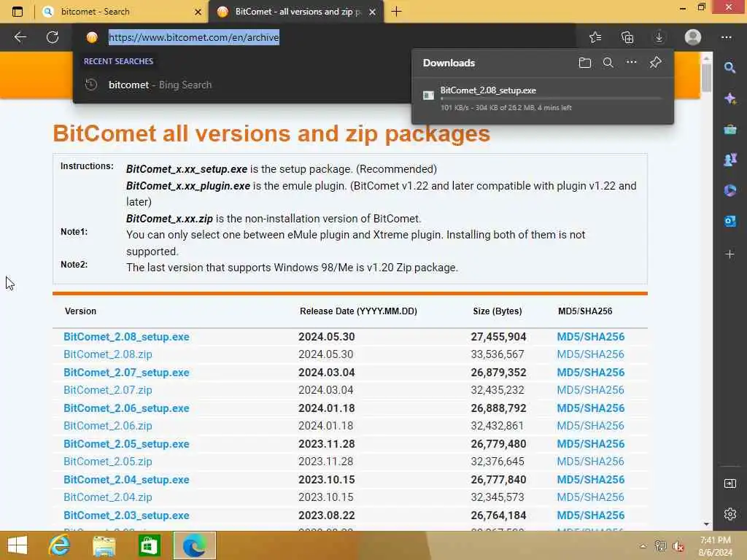
Task: Open Edge Settings and more menu
Action: [x=726, y=37]
